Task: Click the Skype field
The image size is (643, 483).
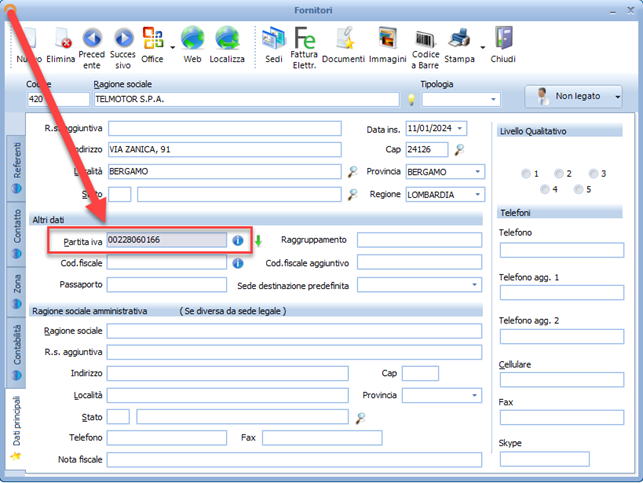Action: tap(545, 459)
